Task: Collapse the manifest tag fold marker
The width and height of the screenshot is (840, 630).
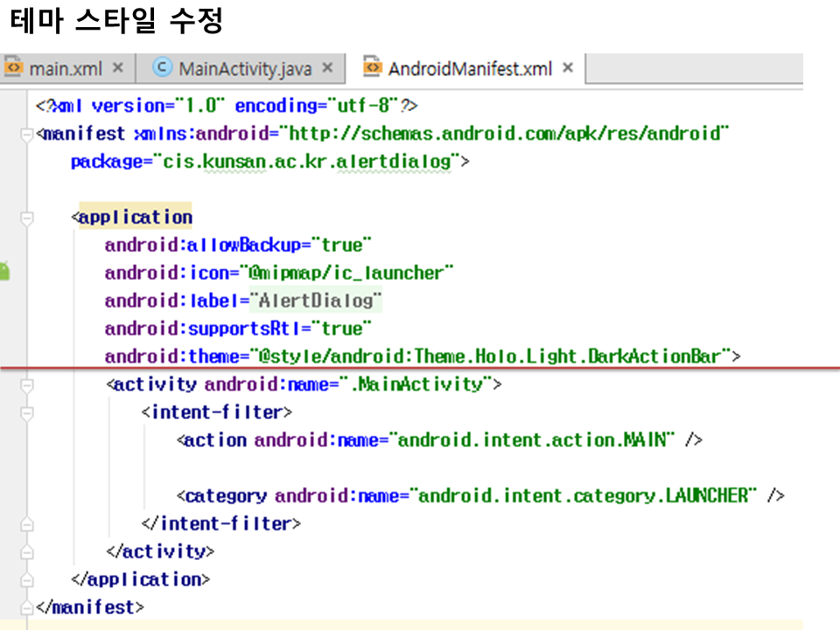Action: (26, 135)
